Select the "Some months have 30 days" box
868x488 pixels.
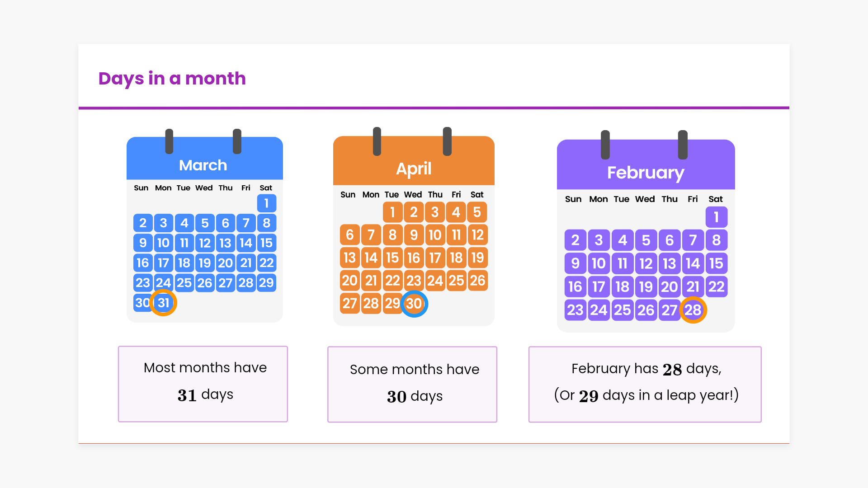412,384
